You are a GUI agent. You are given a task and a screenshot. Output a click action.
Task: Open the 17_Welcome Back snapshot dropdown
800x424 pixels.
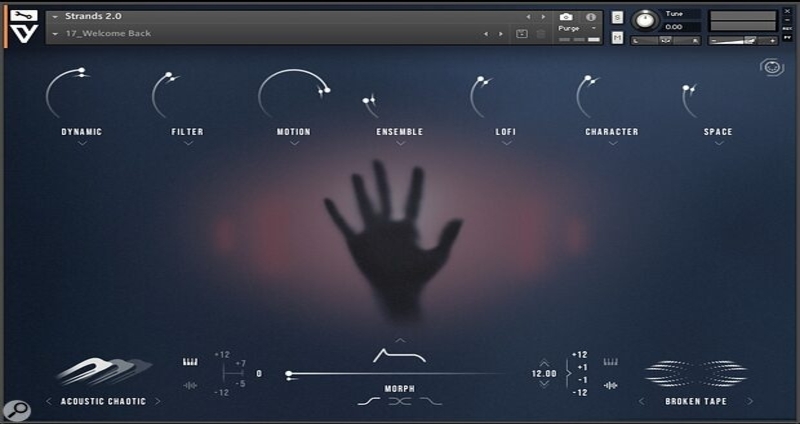pyautogui.click(x=56, y=34)
